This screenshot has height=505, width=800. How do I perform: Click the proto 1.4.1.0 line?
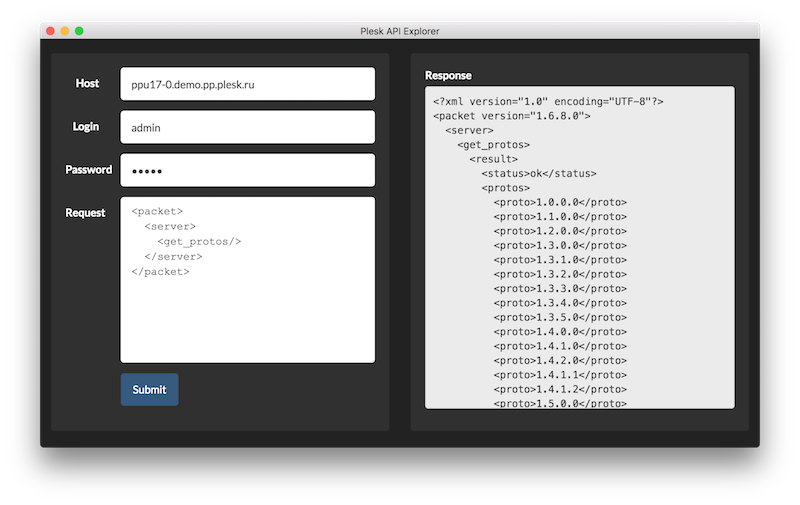pos(560,346)
